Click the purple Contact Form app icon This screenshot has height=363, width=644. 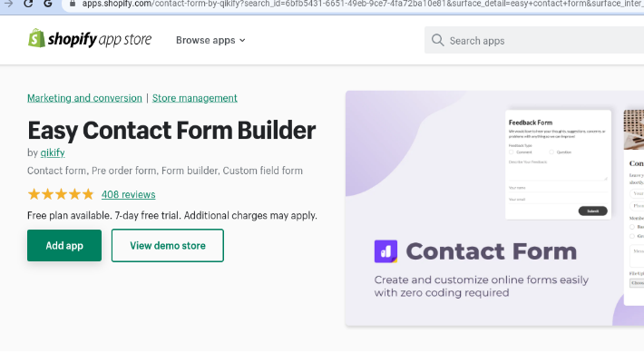[385, 251]
